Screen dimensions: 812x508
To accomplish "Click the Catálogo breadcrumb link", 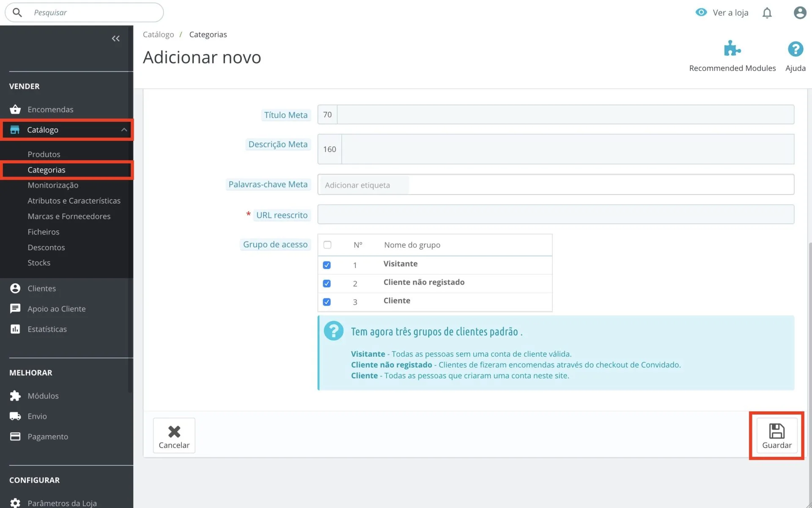I will tap(158, 34).
